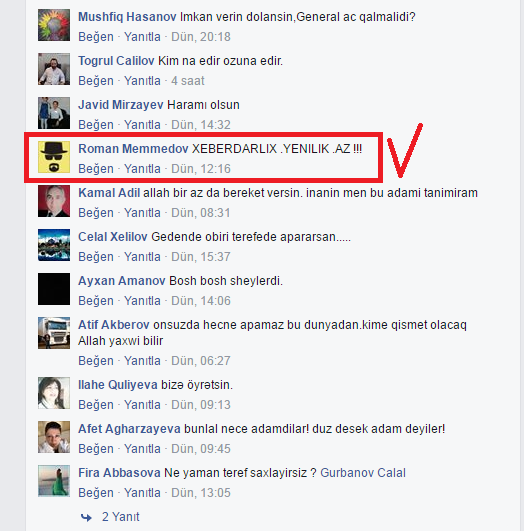Open Roman Memmedov's profile name link
The width and height of the screenshot is (524, 531).
(133, 149)
